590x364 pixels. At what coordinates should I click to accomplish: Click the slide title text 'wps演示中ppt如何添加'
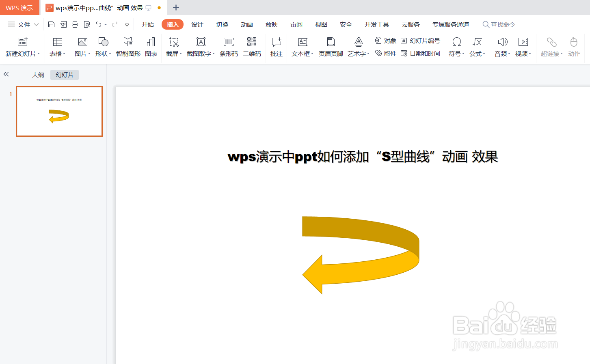[x=298, y=157]
